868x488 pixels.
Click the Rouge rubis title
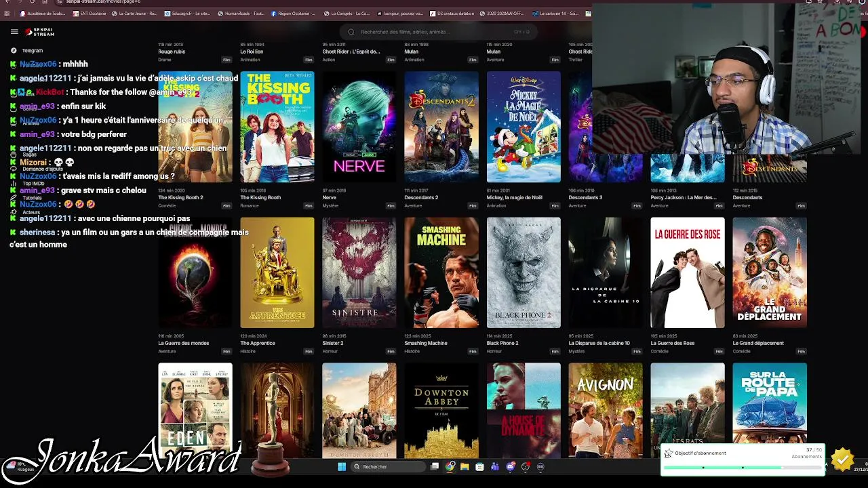point(172,52)
